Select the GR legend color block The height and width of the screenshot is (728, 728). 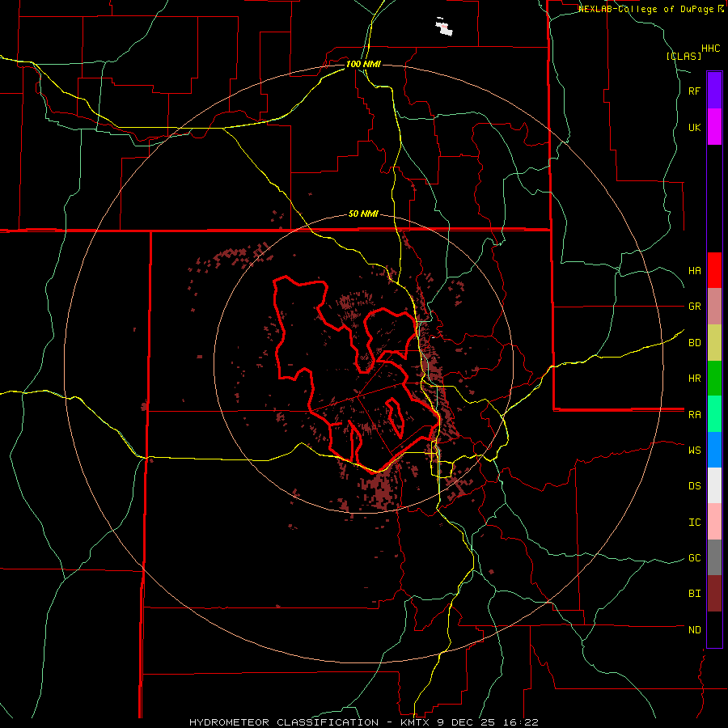click(x=714, y=306)
